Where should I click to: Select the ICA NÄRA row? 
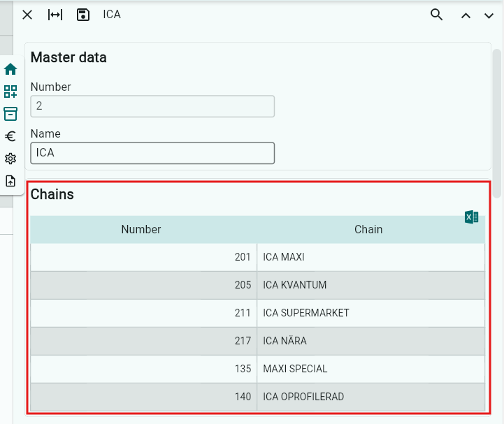[258, 341]
